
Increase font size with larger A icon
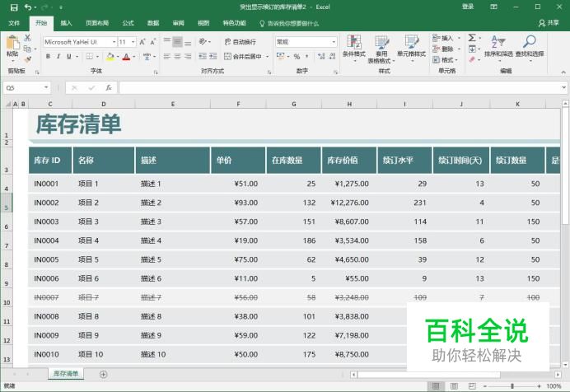point(142,42)
